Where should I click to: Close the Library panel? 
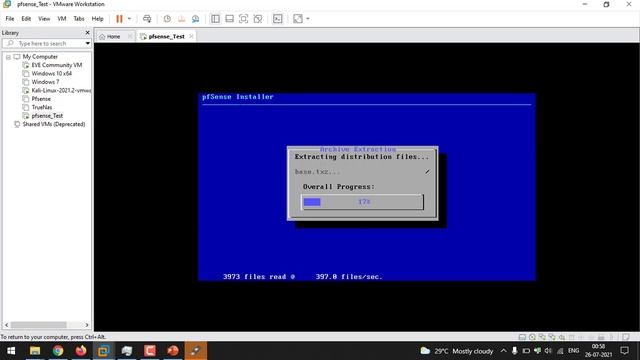(x=87, y=32)
